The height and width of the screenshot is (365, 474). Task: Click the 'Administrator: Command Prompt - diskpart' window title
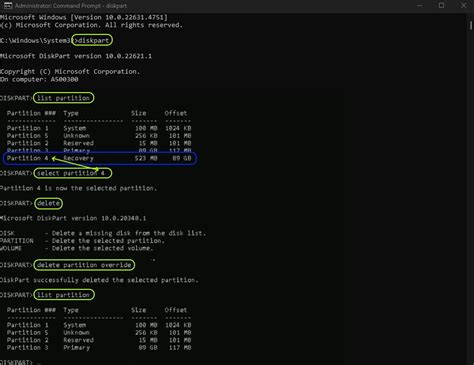pos(71,6)
